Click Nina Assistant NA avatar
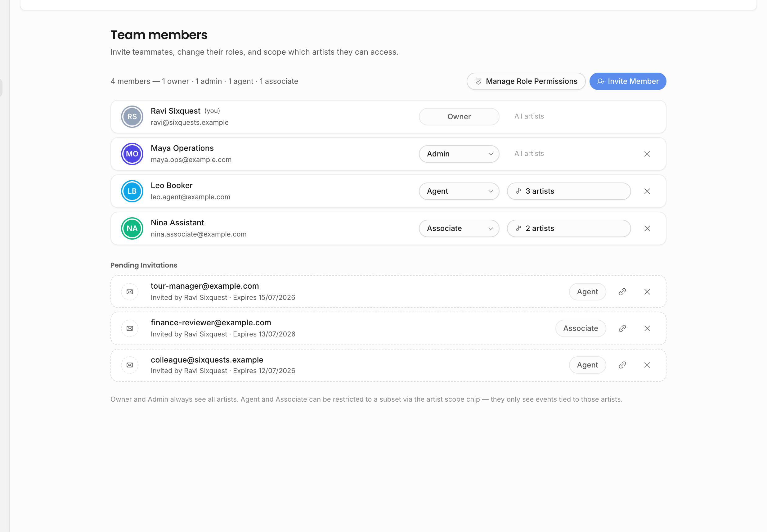 pyautogui.click(x=132, y=229)
